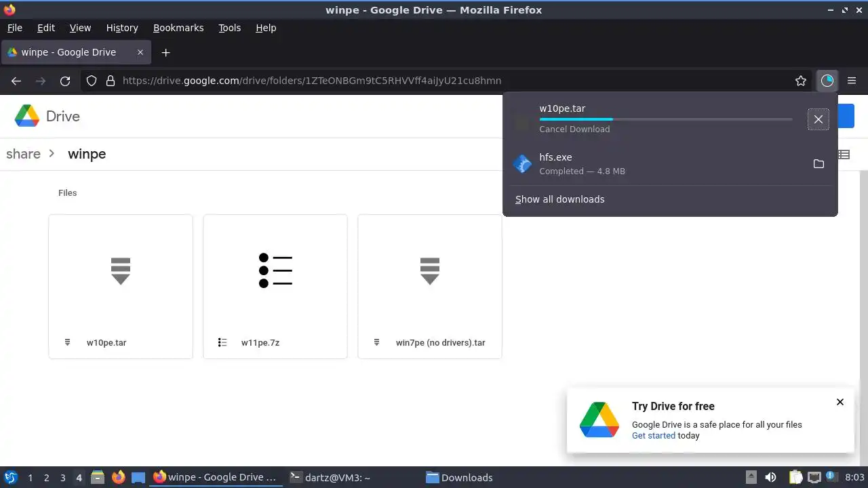The width and height of the screenshot is (868, 488).
Task: Go back with the back arrow
Action: pos(16,81)
